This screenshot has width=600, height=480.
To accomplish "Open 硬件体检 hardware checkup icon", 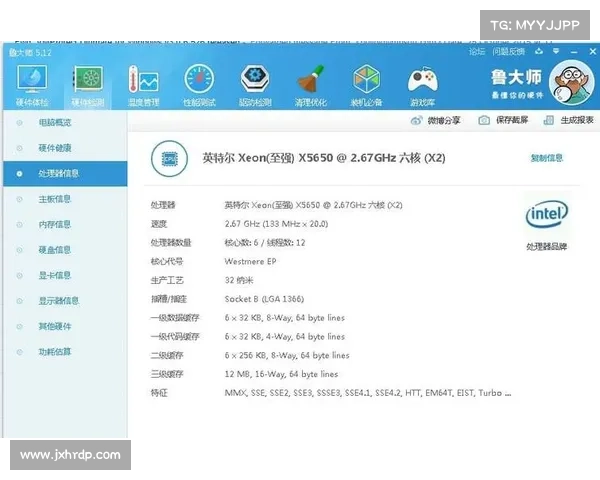I will coord(31,80).
